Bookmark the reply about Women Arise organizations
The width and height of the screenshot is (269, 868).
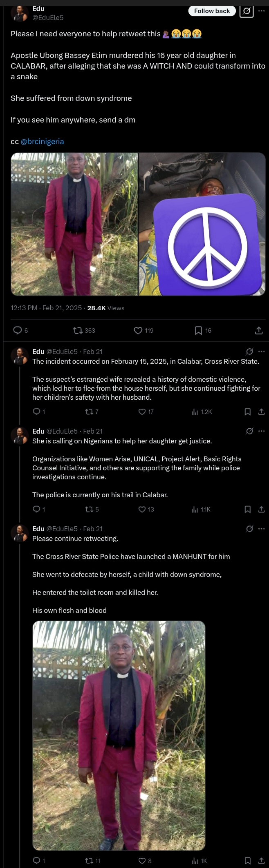click(x=247, y=509)
